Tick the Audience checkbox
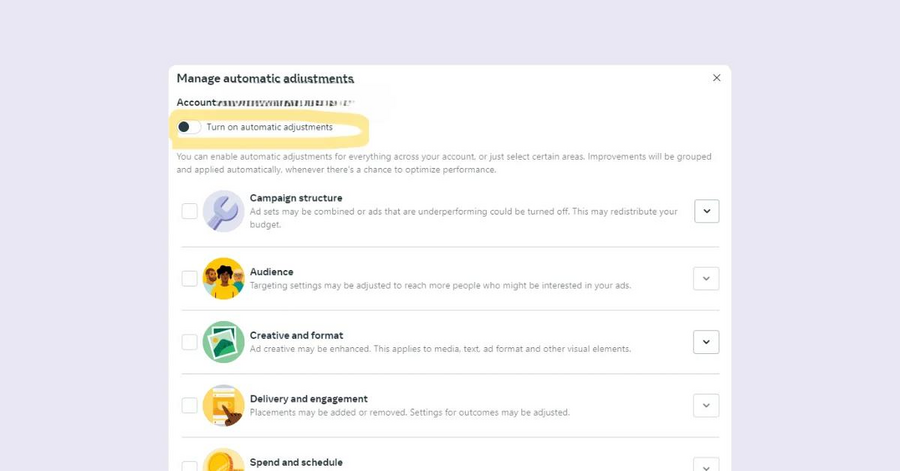 point(189,278)
